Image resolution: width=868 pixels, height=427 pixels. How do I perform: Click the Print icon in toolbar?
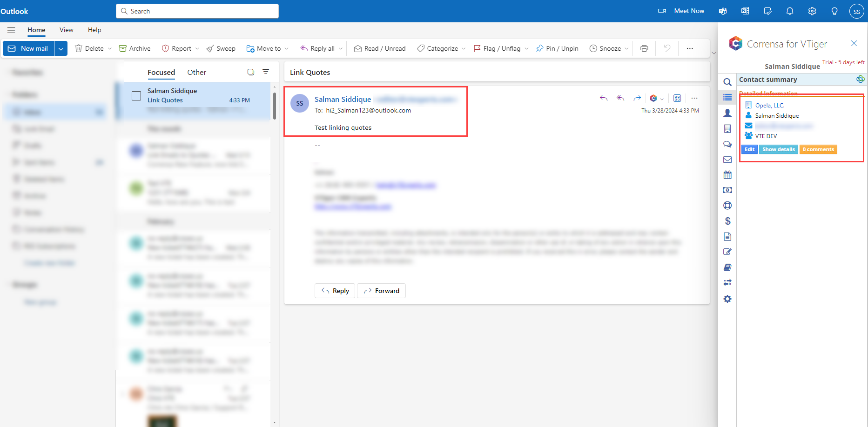point(644,48)
